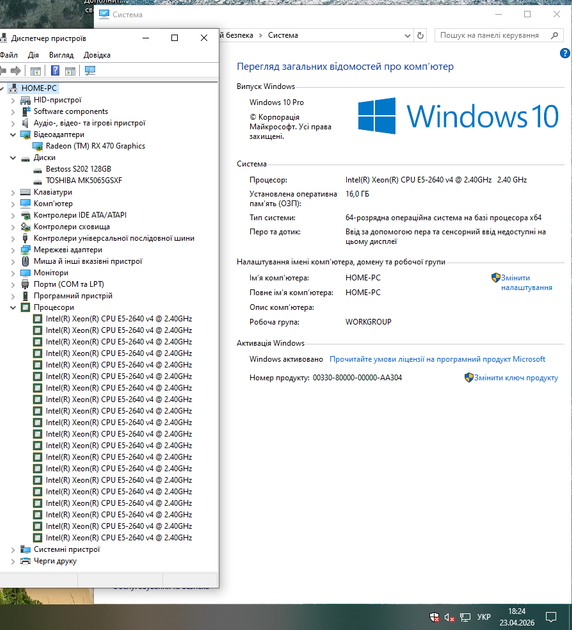Screen dimensions: 572x630
Task: Click the refresh button next to address bar
Action: pos(420,35)
